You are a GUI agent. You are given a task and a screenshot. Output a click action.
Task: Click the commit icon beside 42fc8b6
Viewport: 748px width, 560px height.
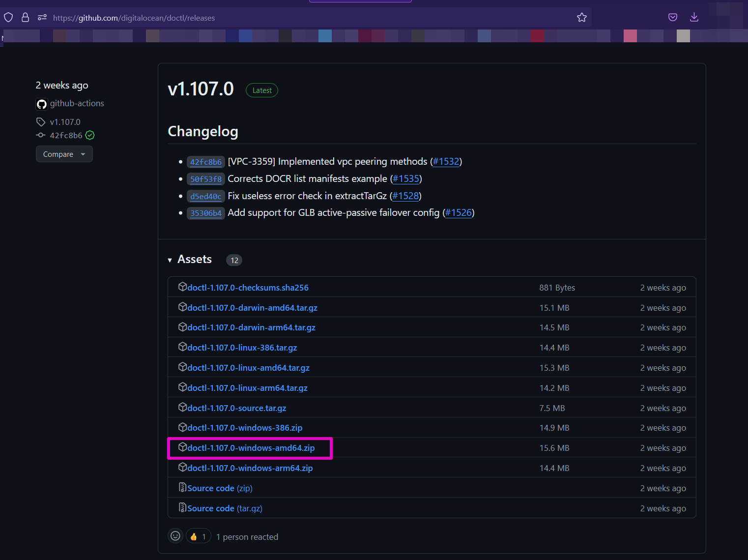pos(41,135)
